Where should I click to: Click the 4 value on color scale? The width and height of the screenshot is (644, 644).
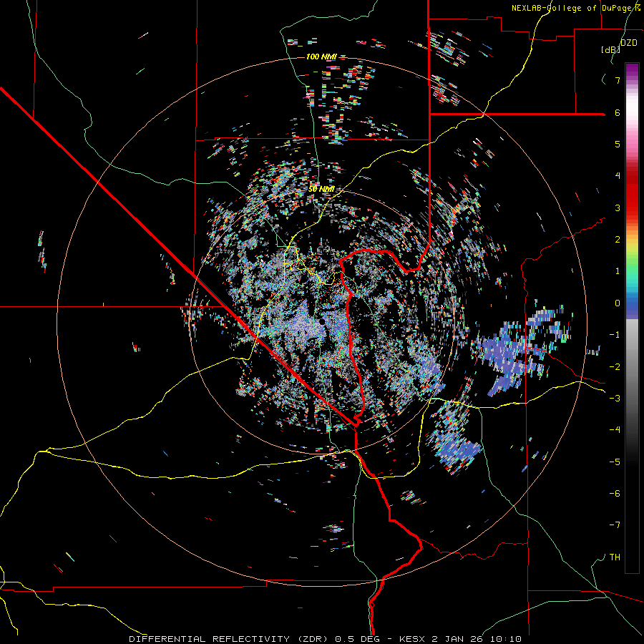[618, 176]
